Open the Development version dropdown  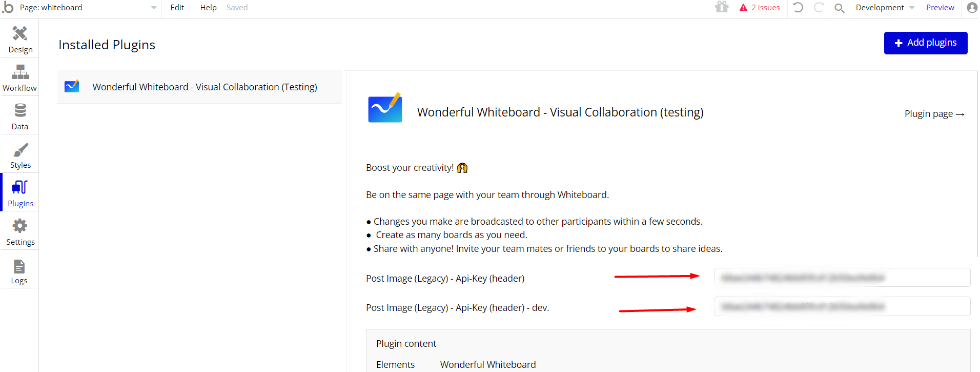(885, 8)
